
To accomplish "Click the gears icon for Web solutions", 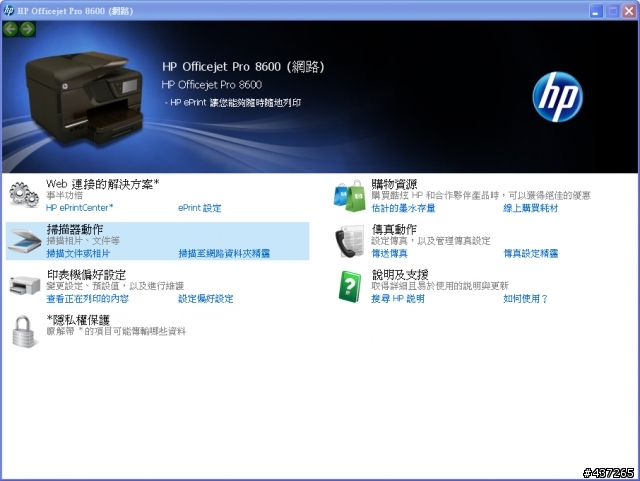I will coord(24,195).
